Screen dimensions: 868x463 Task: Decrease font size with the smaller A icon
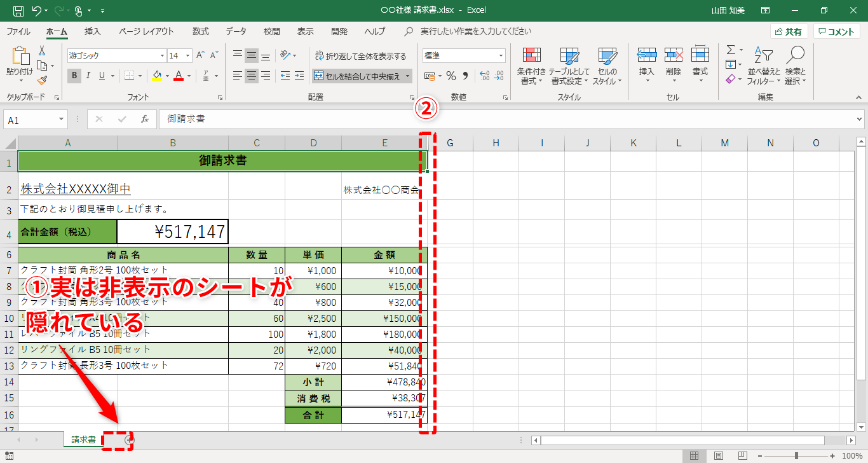(215, 55)
